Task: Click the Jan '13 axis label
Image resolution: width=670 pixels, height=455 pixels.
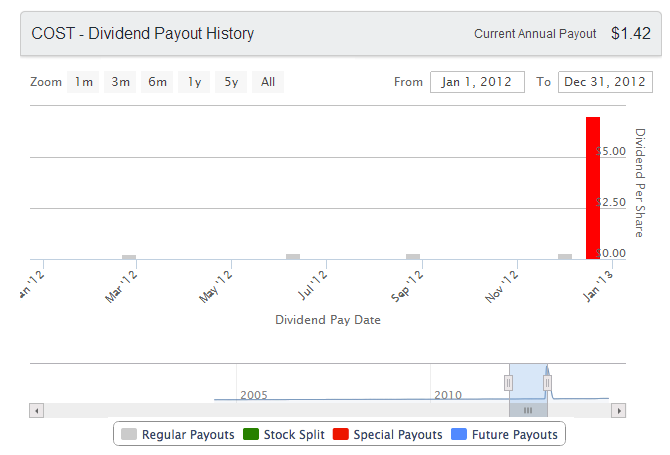Action: point(598,286)
